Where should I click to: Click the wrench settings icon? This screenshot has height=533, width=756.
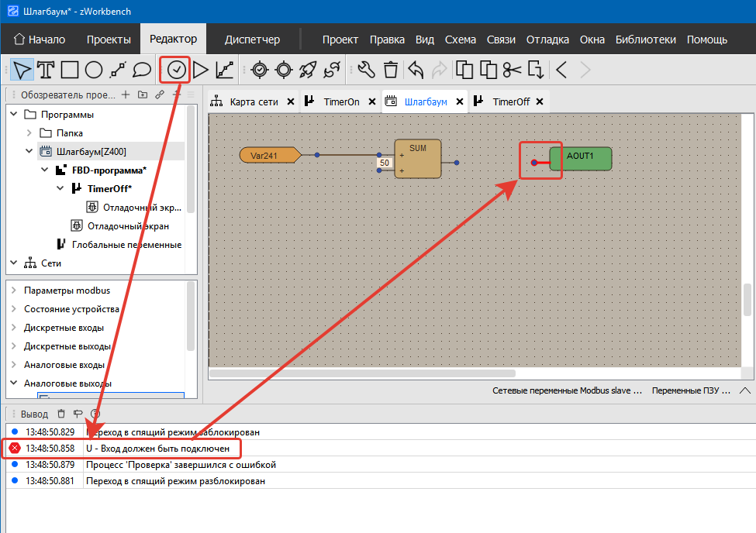[x=367, y=70]
